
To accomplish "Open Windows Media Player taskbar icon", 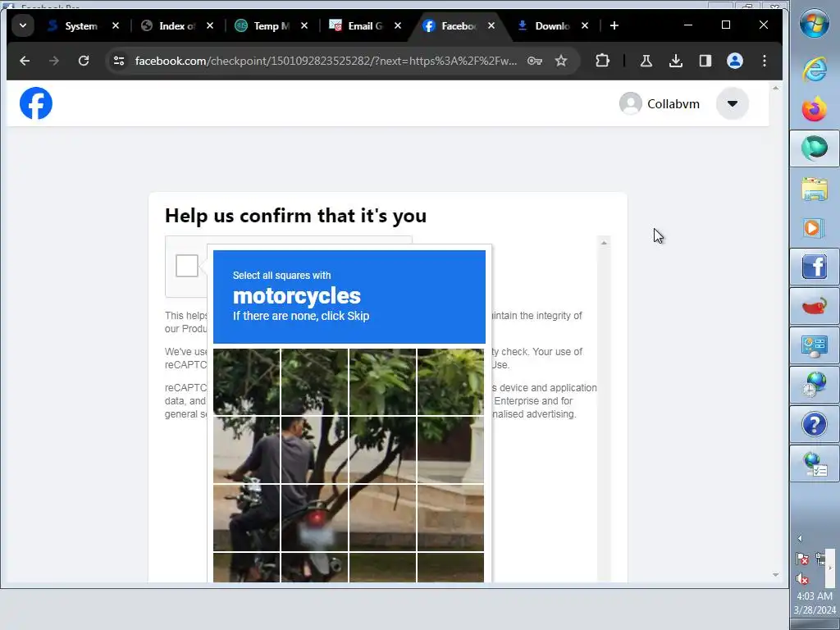I will click(815, 228).
